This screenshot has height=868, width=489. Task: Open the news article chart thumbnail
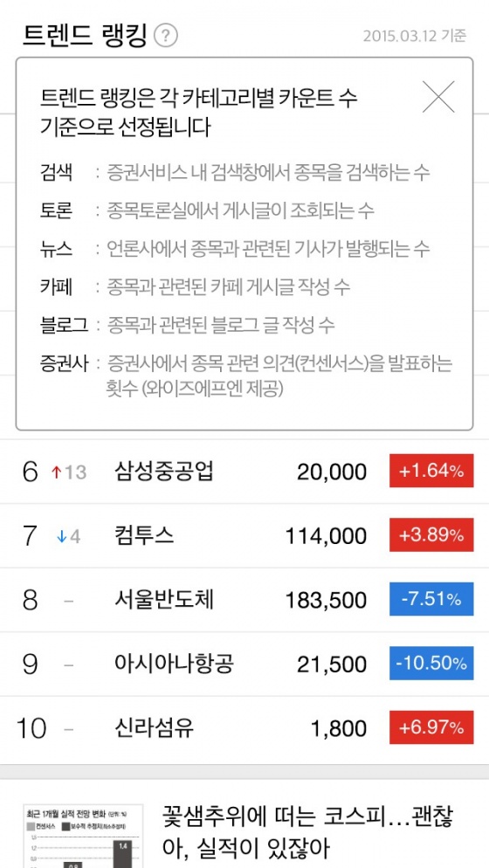coord(82,836)
